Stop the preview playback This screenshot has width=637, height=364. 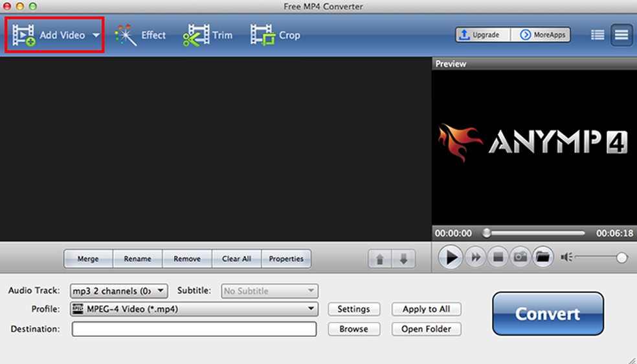498,257
